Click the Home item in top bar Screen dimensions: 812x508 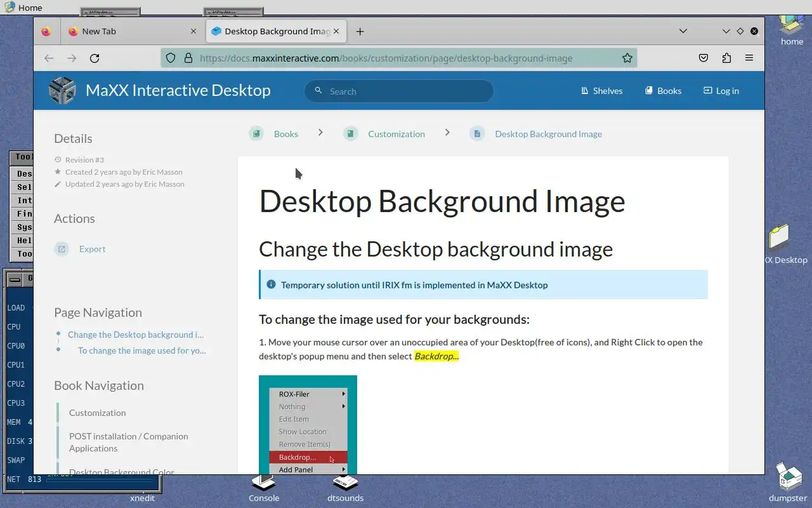coord(23,8)
